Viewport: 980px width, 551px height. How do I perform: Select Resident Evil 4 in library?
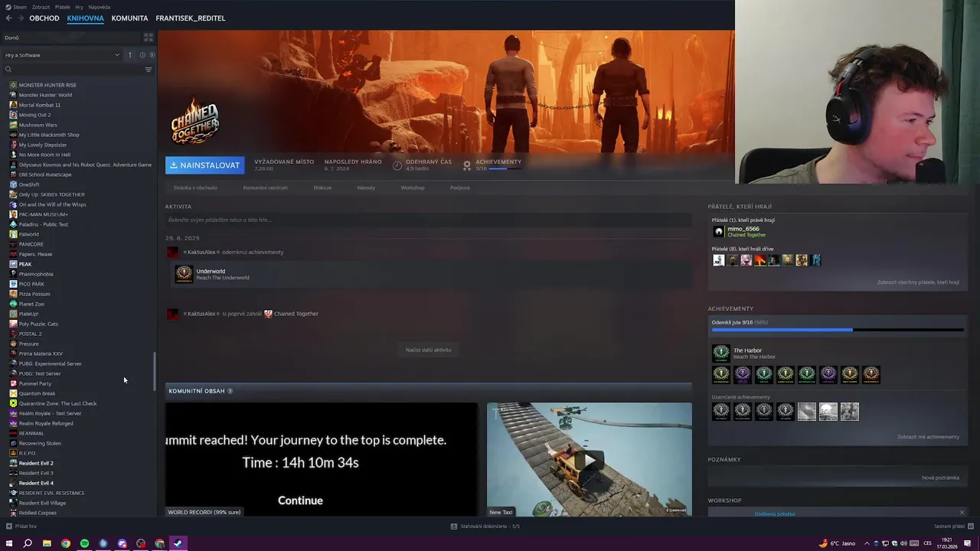[36, 483]
